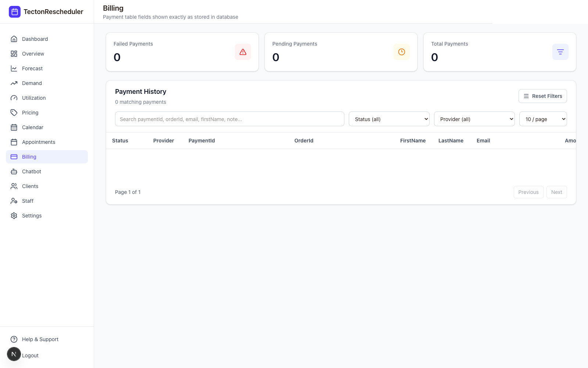Image resolution: width=588 pixels, height=368 pixels.
Task: Click the Previous page button
Action: pyautogui.click(x=528, y=192)
